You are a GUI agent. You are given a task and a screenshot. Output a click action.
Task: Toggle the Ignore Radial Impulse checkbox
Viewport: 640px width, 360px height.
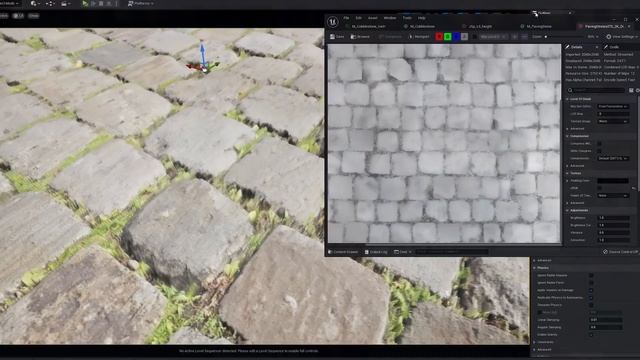tap(591, 276)
